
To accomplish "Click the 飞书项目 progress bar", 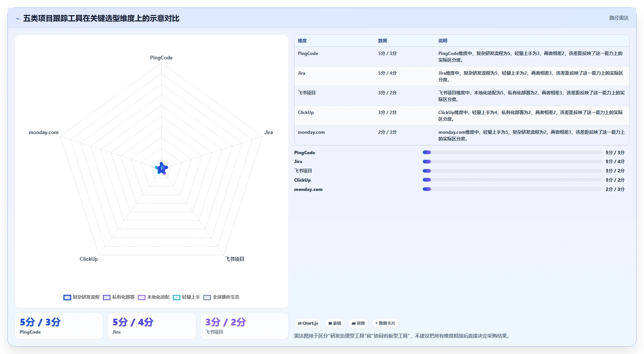I will pyautogui.click(x=512, y=171).
